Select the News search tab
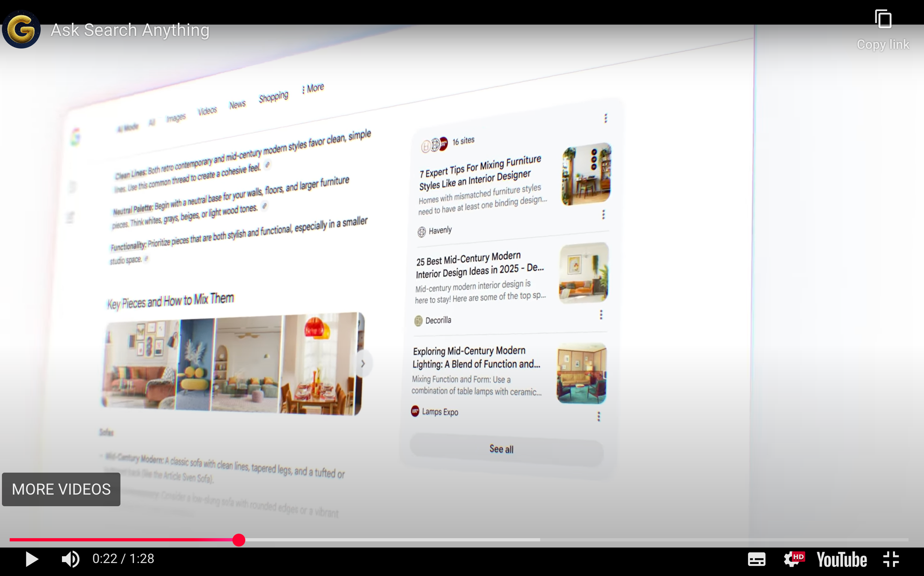Screen dimensions: 924x576 [x=237, y=105]
